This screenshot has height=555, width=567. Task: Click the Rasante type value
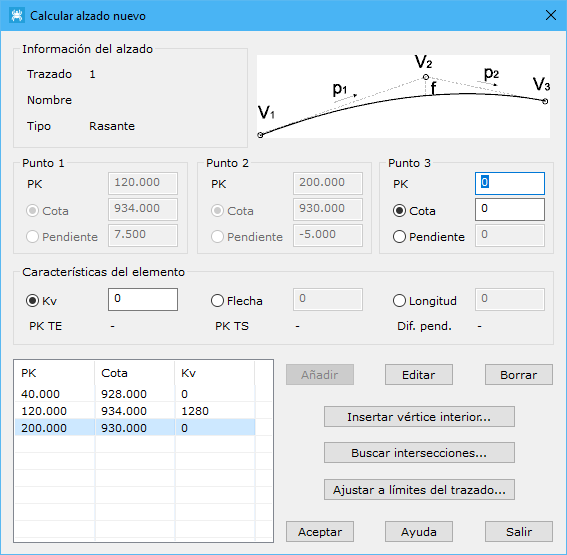(112, 126)
